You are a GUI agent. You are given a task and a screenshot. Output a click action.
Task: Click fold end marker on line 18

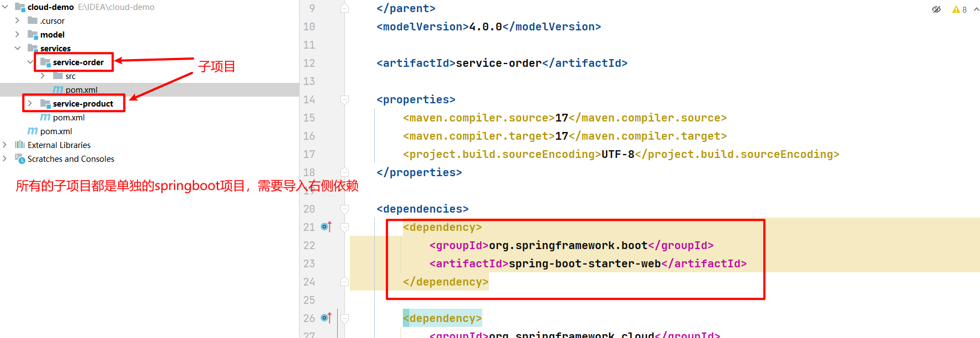click(x=344, y=172)
